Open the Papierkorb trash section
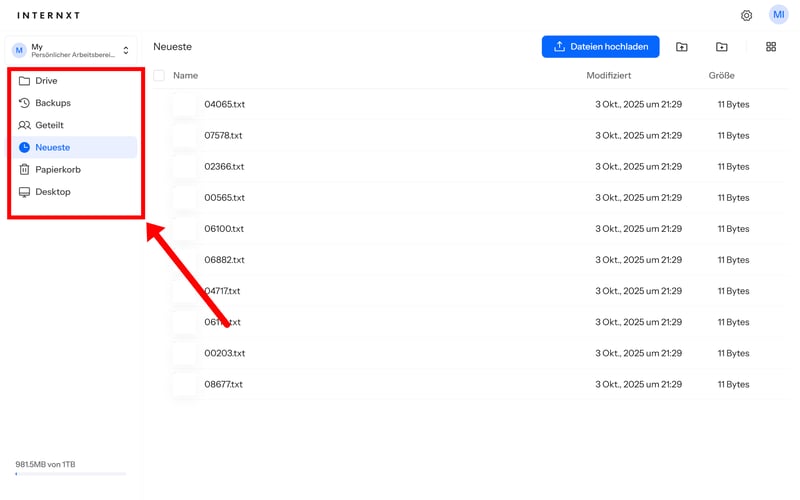The width and height of the screenshot is (800, 500). [x=57, y=170]
